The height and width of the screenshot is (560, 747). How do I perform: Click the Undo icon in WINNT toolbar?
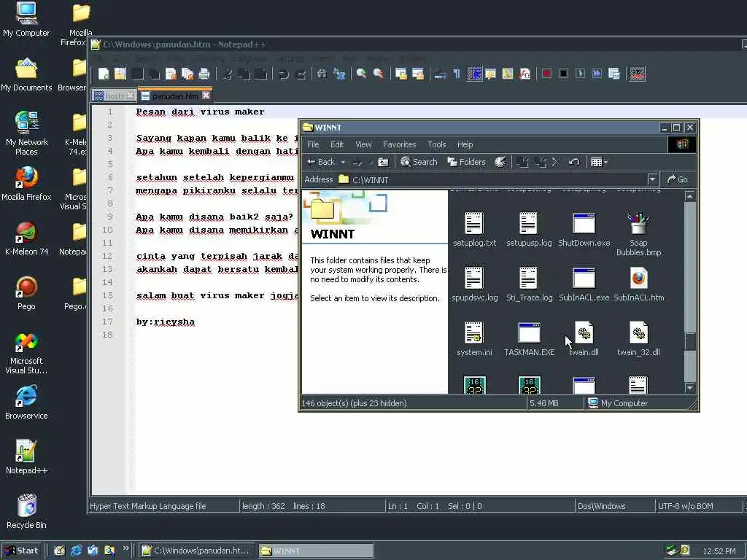click(x=574, y=163)
